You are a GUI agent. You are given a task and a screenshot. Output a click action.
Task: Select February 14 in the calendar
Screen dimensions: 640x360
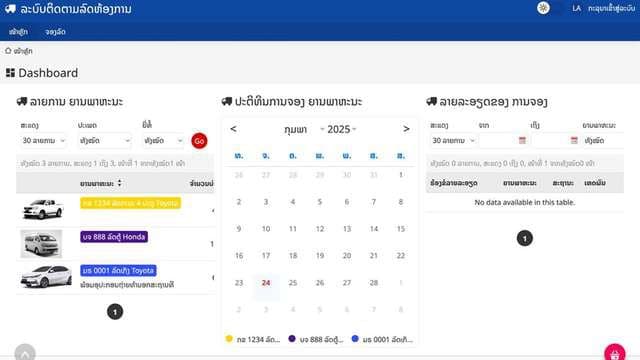[x=373, y=229]
